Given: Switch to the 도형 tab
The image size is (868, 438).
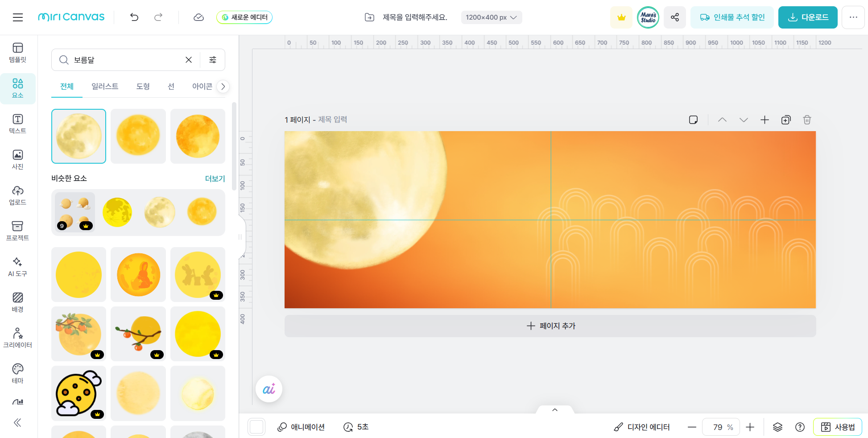Looking at the screenshot, I should [x=143, y=87].
